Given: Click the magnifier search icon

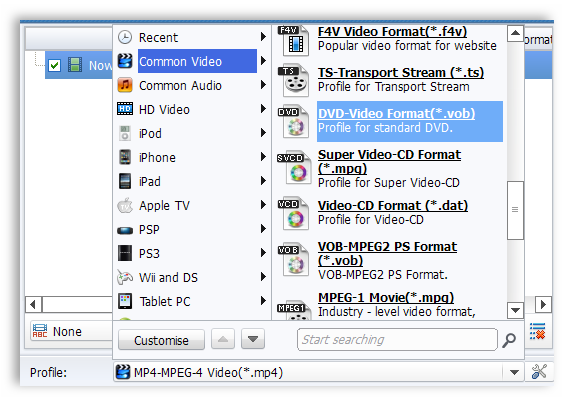Looking at the screenshot, I should coord(509,340).
